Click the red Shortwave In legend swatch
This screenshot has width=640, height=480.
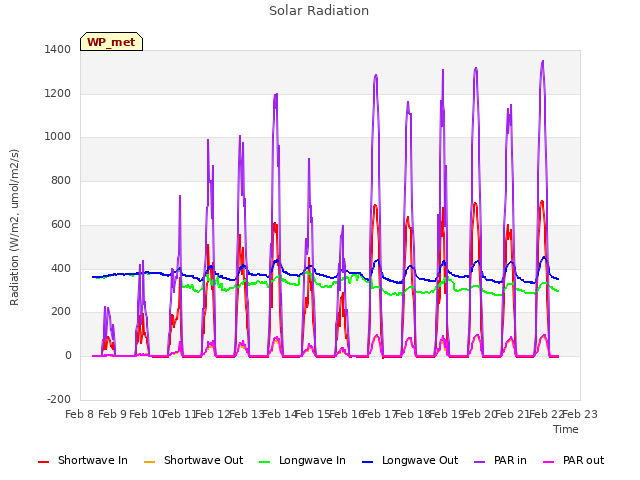43,462
